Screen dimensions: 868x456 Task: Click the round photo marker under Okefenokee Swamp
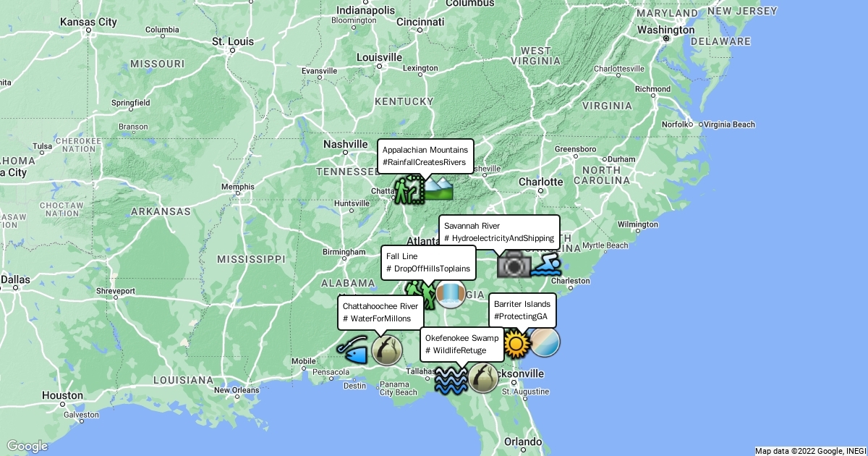483,378
